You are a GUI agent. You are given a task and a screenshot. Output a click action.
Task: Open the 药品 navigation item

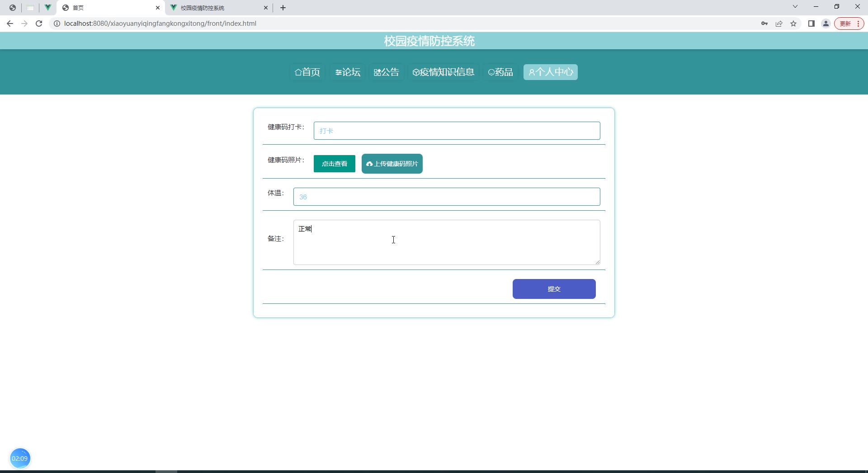[x=501, y=72]
